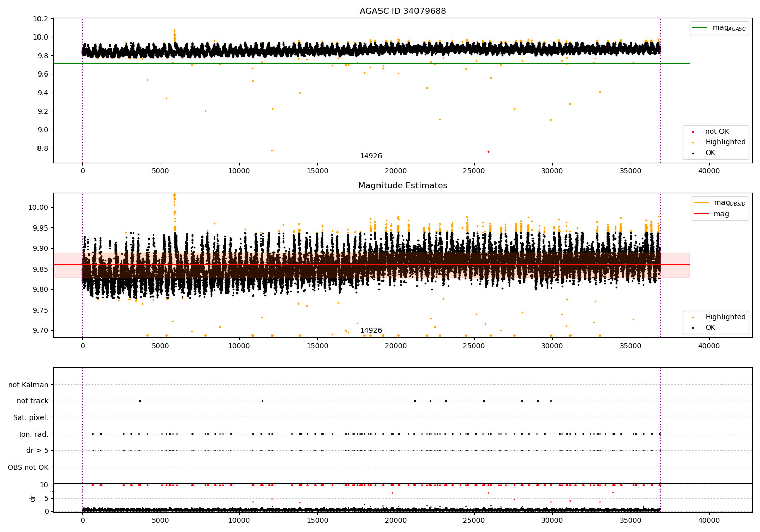Click the 'OBS not OK' row label
The image size is (760, 532).
[28, 467]
